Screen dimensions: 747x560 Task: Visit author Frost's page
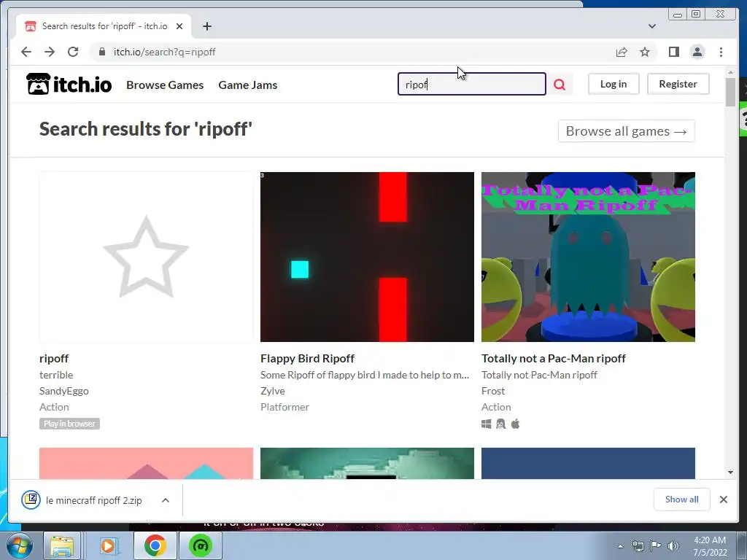click(493, 391)
